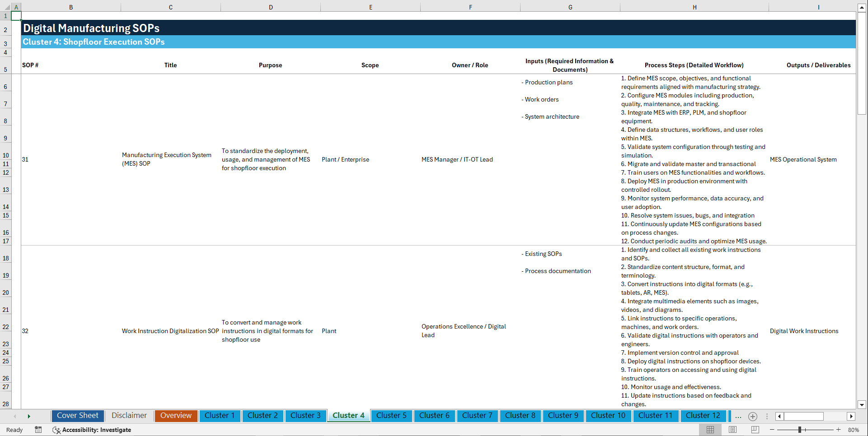Open Accessibility: Investigate checker
This screenshot has height=436, width=868.
coord(92,430)
